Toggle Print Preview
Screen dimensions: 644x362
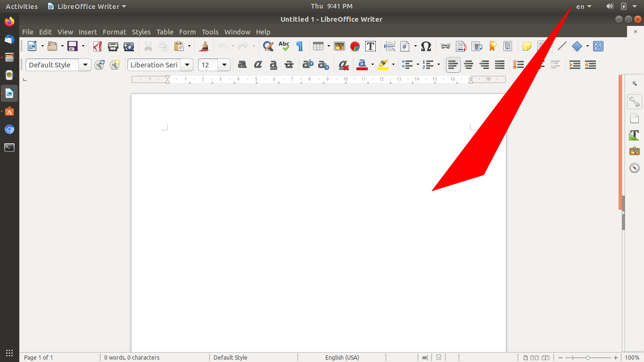coord(129,46)
